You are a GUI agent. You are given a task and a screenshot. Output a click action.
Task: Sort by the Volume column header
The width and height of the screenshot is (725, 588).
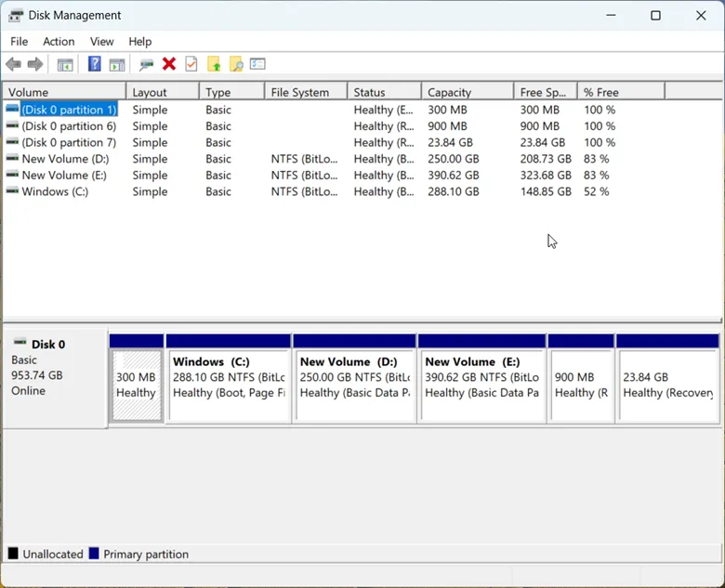[x=64, y=92]
